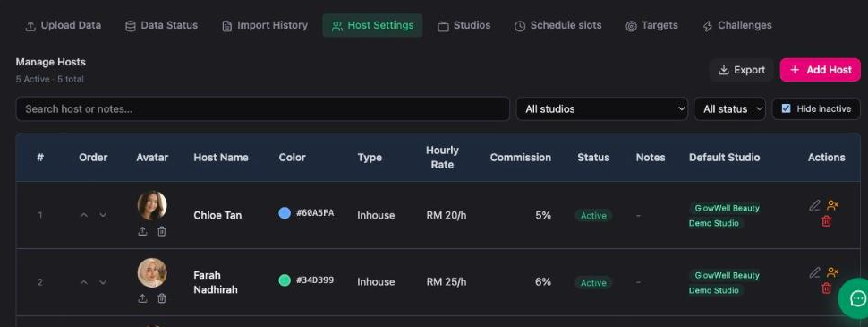Click Farah Nadhirah's avatar photo
Image resolution: width=868 pixels, height=327 pixels.
click(152, 272)
